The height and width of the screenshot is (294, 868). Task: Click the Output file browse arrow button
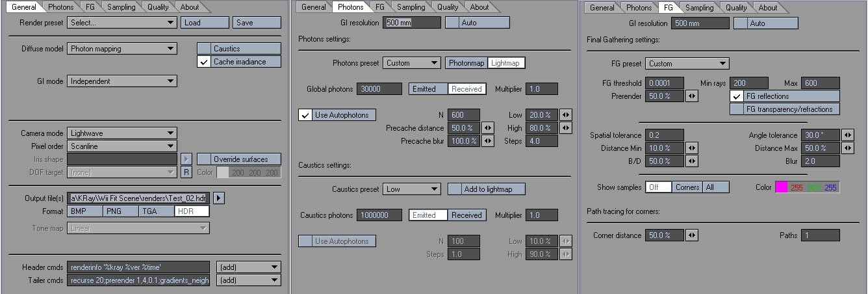tap(219, 198)
